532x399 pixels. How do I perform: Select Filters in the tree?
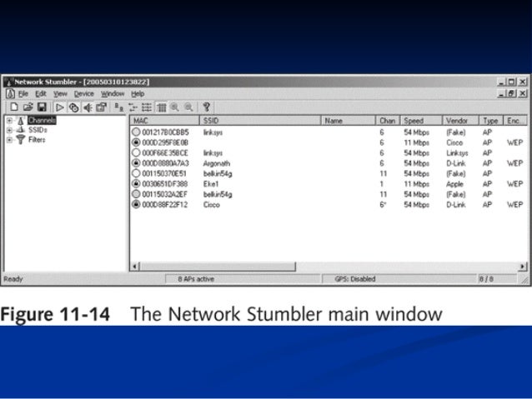(37, 140)
